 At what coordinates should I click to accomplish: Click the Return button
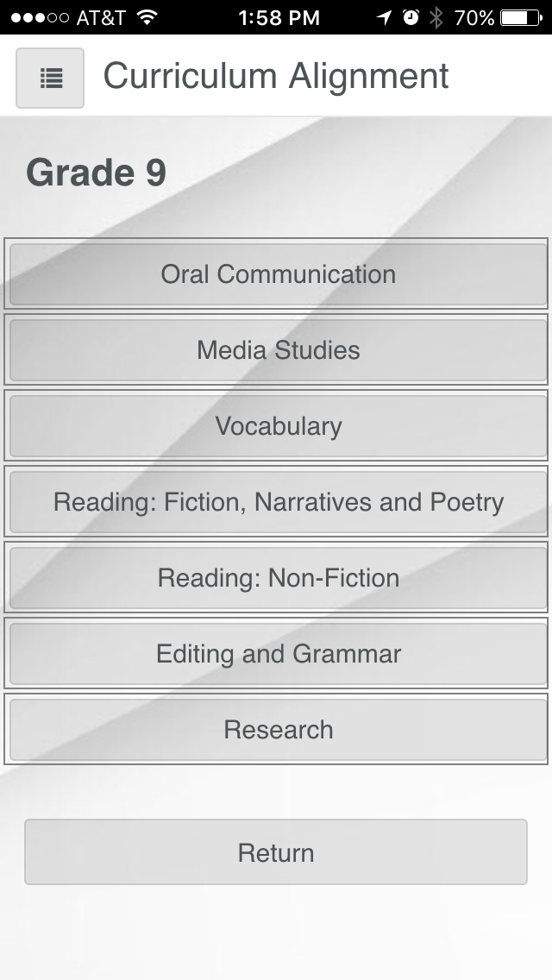[x=276, y=851]
